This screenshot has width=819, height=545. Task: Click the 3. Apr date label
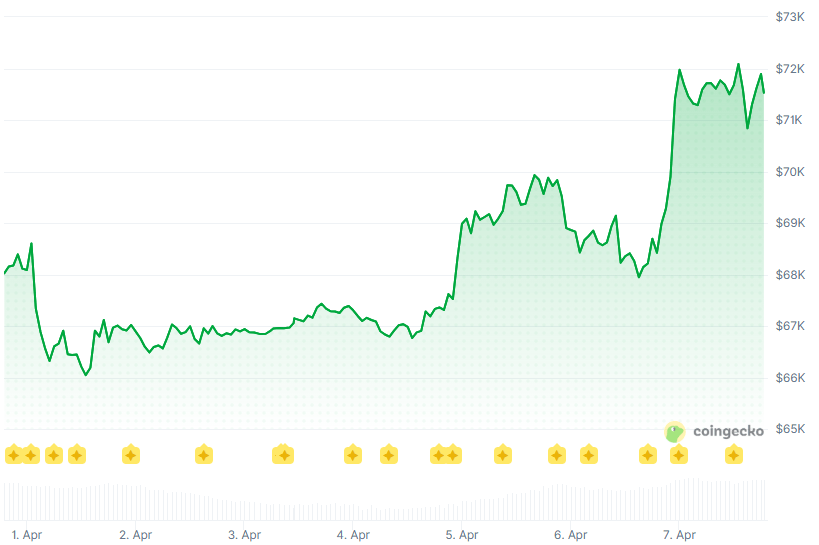click(x=245, y=535)
